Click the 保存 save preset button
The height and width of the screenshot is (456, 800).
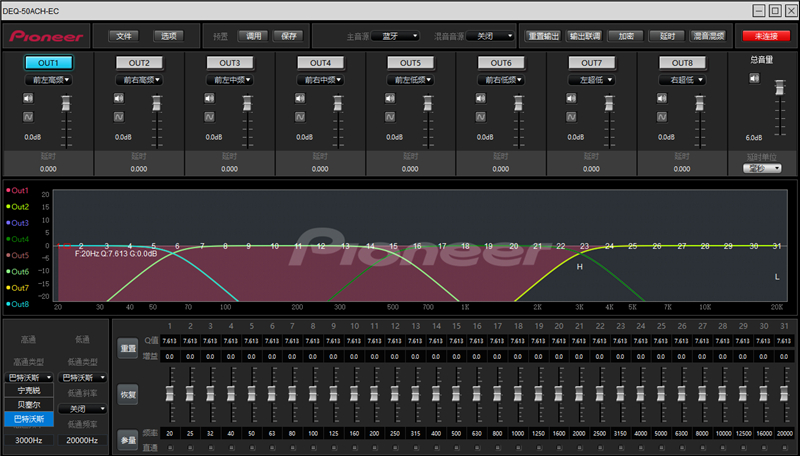pos(288,36)
